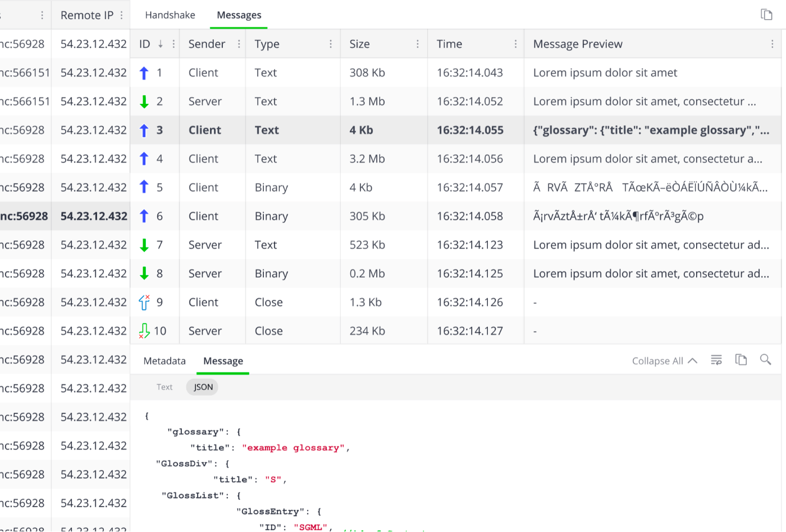Screen dimensions: 786x532
Task: Click the 3.2 Mb size cell
Action: (367, 159)
